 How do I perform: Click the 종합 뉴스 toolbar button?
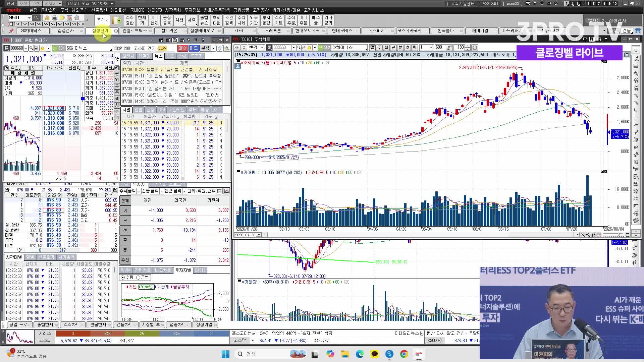(x=204, y=20)
